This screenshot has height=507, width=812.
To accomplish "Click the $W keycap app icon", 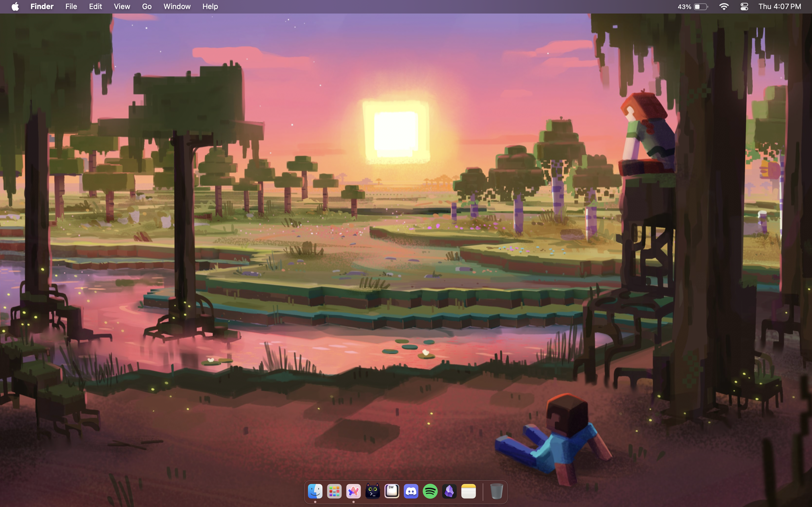I will (x=392, y=492).
